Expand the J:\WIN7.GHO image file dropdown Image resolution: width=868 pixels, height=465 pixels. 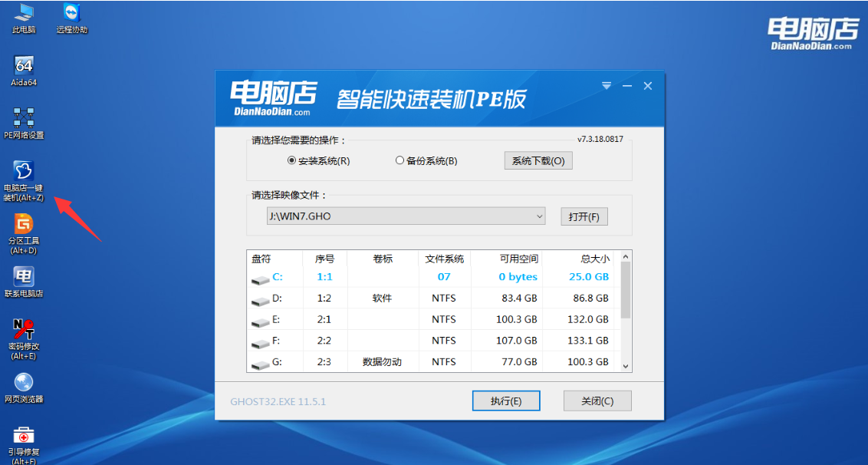(x=539, y=216)
